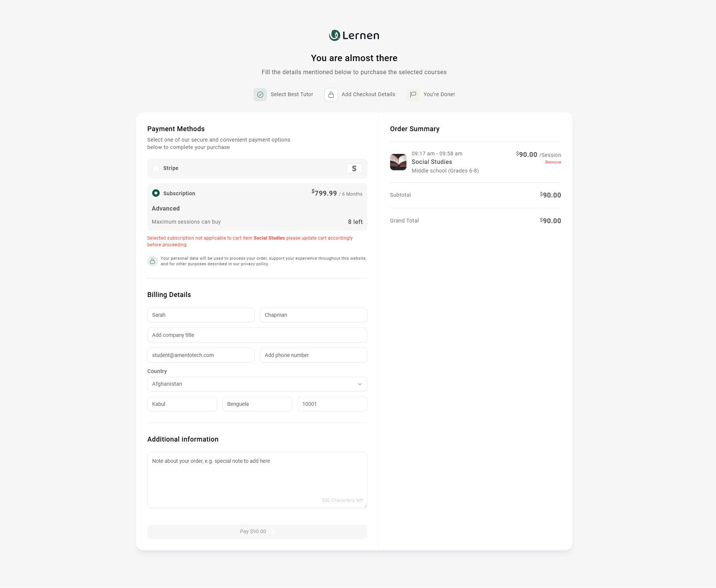Click the Add phone number field

coord(313,355)
